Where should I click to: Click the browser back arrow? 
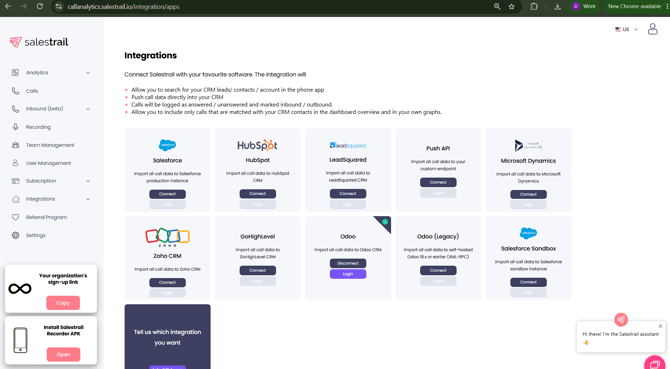point(8,6)
